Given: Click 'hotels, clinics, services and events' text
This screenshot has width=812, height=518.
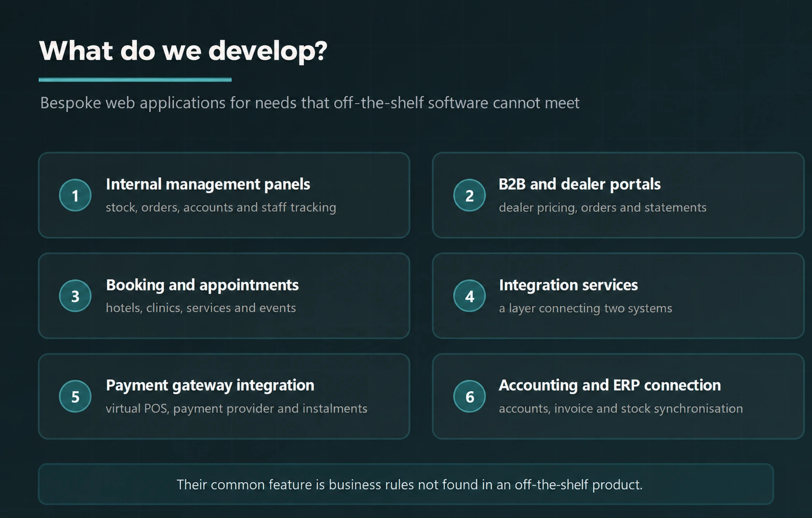Looking at the screenshot, I should point(201,308).
